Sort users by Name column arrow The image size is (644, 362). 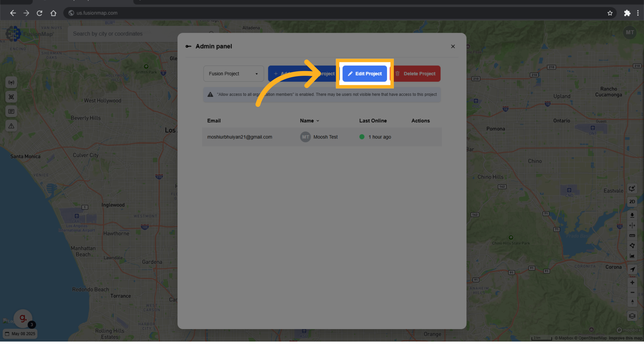[318, 121]
